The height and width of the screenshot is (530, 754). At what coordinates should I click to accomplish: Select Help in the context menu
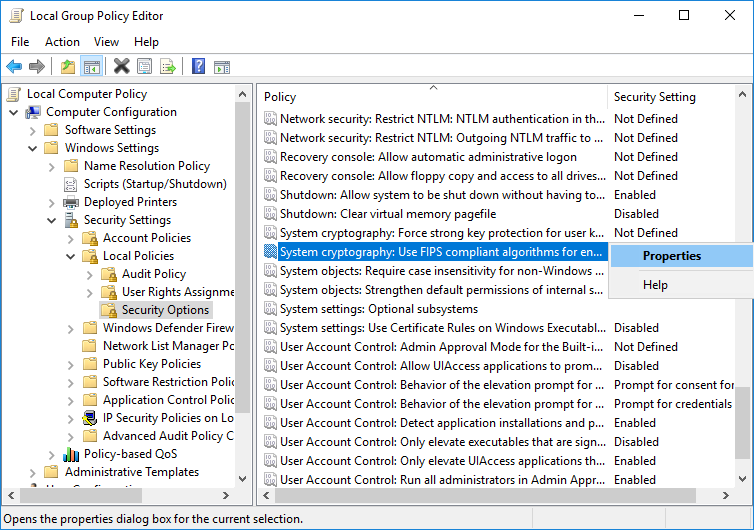[x=656, y=285]
